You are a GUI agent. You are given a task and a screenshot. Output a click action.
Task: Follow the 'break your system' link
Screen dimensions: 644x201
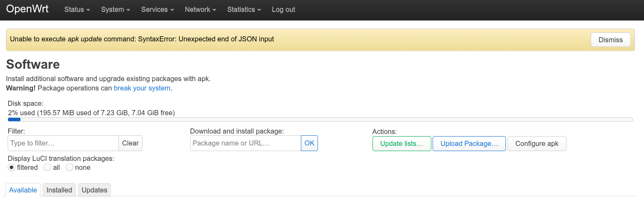[x=142, y=88]
